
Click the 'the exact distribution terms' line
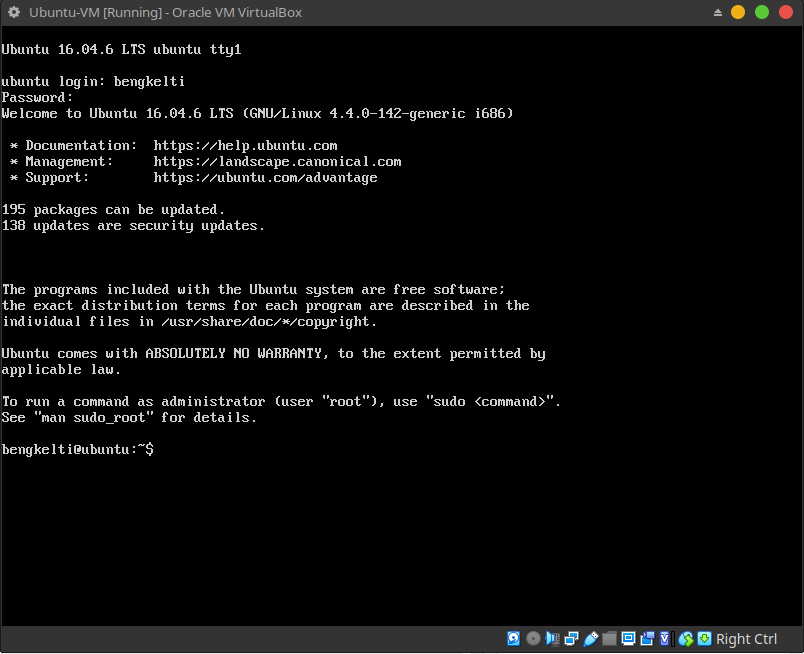pos(266,306)
